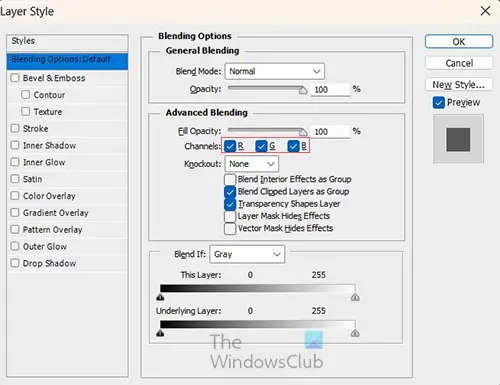Enable the Gradient Overlay checkbox
This screenshot has width=500, height=385.
[15, 213]
